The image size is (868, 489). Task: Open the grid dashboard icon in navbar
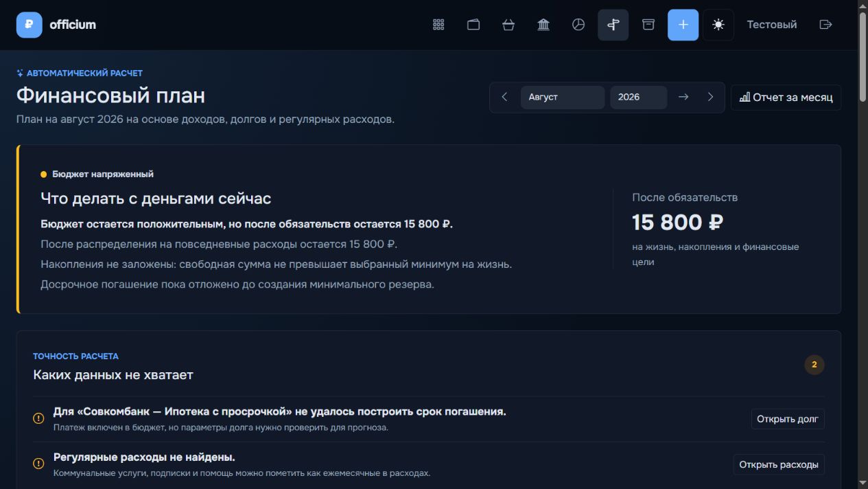coord(438,25)
